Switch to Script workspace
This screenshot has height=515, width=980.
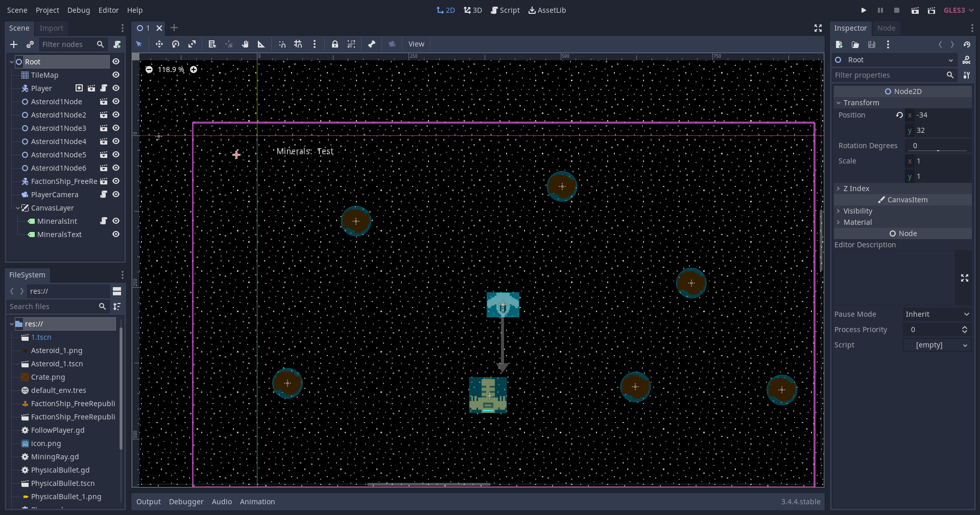pos(505,10)
